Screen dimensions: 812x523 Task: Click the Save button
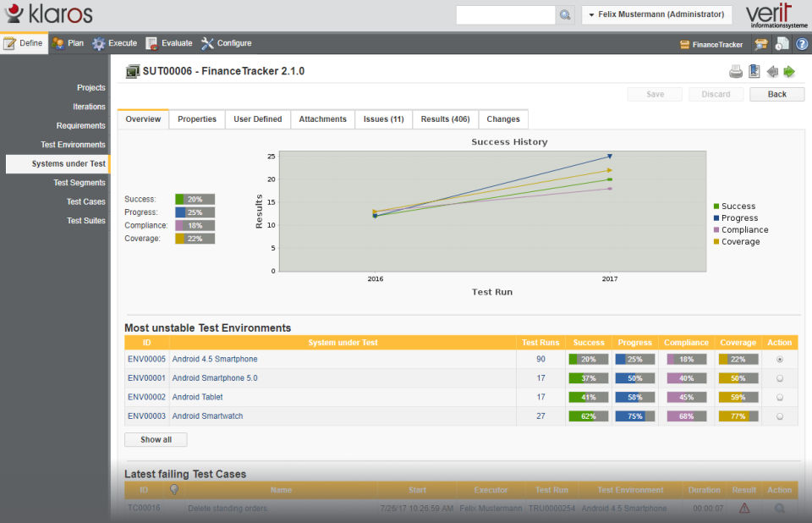point(655,94)
